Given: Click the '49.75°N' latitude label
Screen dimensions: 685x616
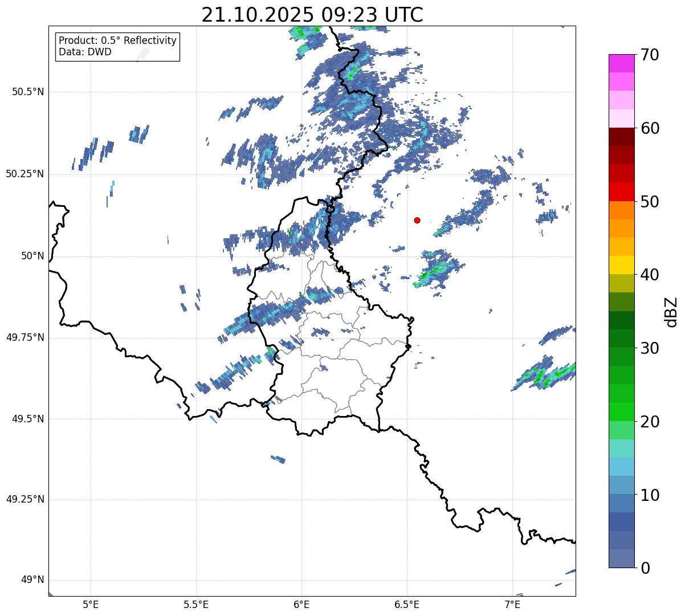Looking at the screenshot, I should pos(25,337).
